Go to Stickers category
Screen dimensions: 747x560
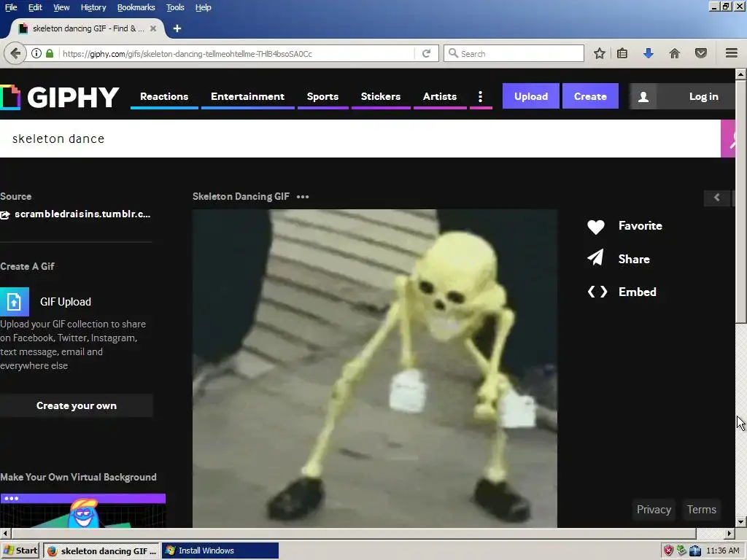coord(381,97)
